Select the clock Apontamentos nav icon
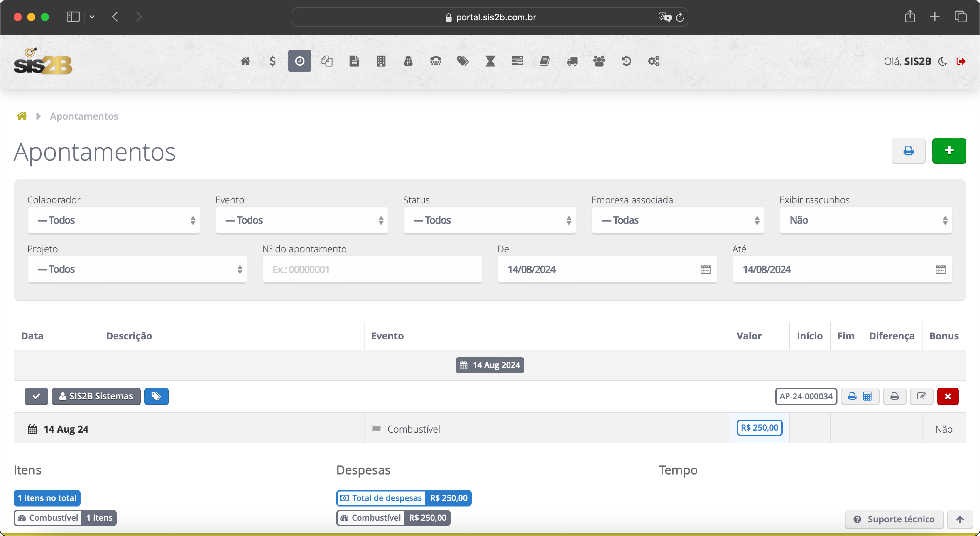This screenshot has height=536, width=980. (299, 61)
